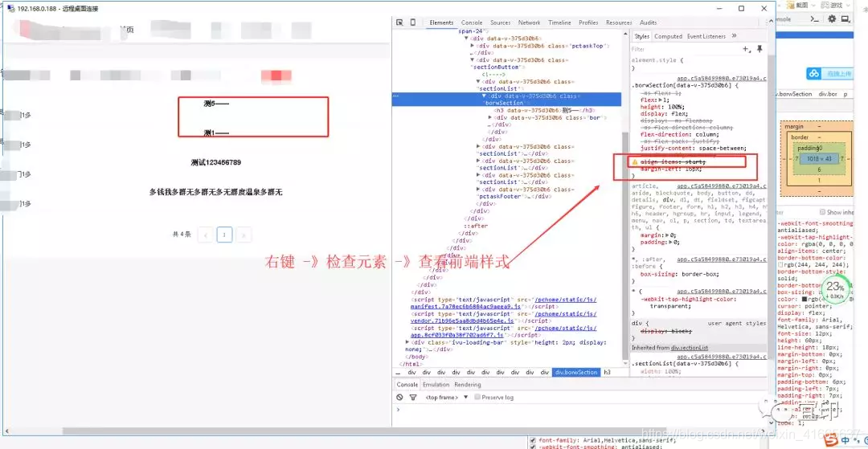Switch to Computed styles tab
868x449 pixels.
coord(668,36)
